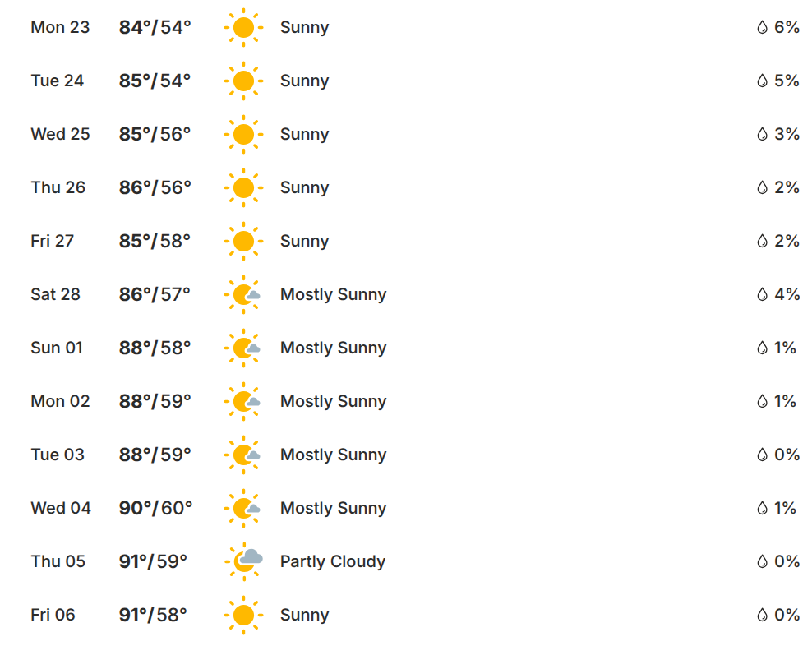Click the sun icon on Tue 24 row

(x=243, y=81)
